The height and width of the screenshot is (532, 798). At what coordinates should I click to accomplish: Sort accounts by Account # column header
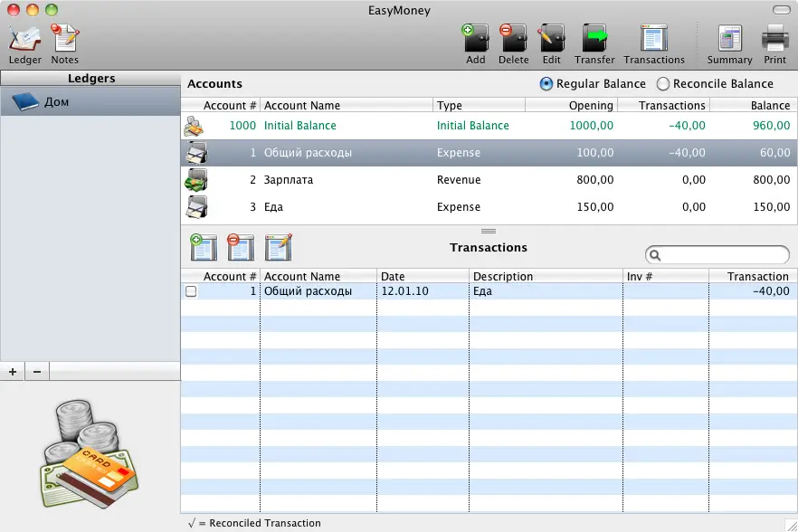tap(221, 105)
